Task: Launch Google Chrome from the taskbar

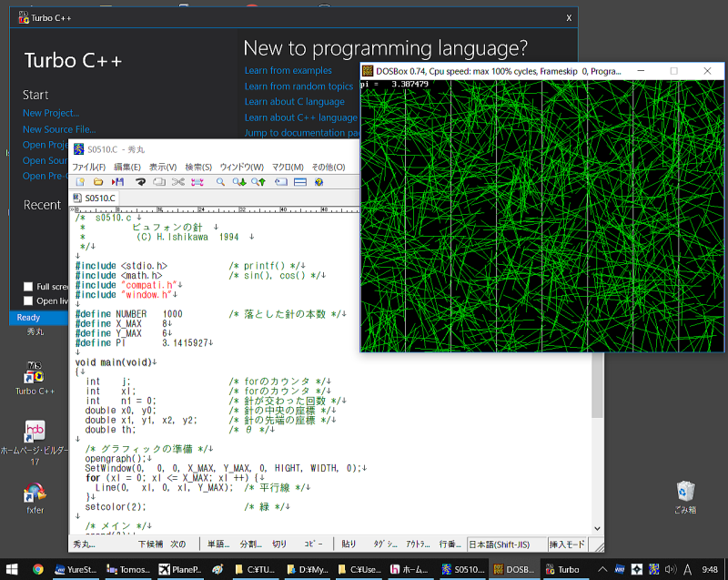Action: click(38, 569)
